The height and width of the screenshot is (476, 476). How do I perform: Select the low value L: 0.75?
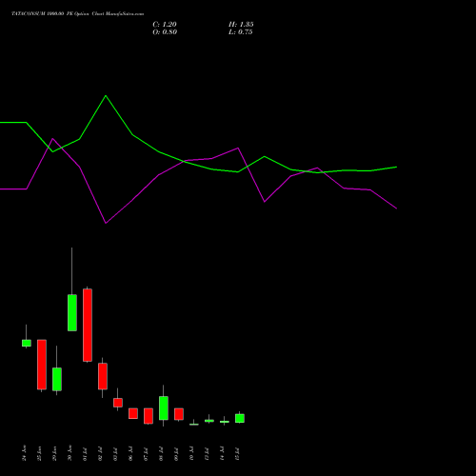[241, 32]
